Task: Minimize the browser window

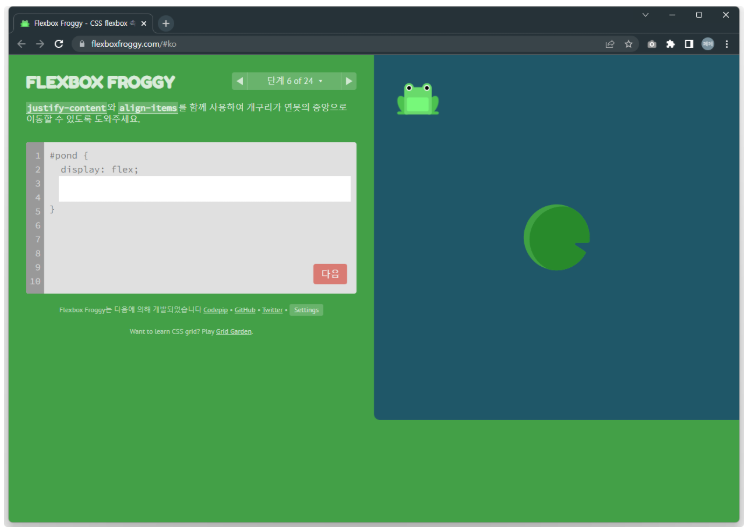Action: click(x=672, y=15)
